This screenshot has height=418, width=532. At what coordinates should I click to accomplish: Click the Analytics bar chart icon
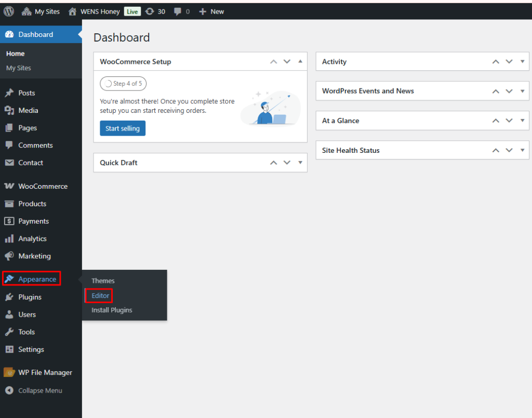coord(9,239)
